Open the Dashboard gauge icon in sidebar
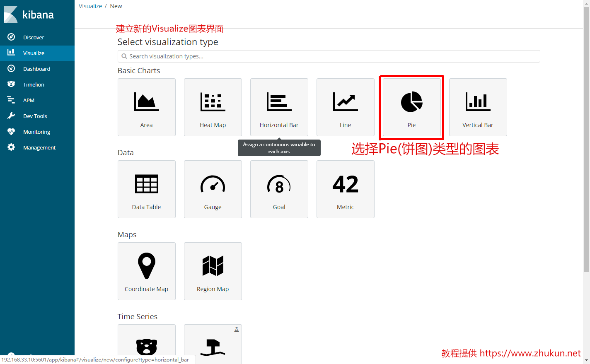Screen dimensions: 590x364 pos(11,68)
